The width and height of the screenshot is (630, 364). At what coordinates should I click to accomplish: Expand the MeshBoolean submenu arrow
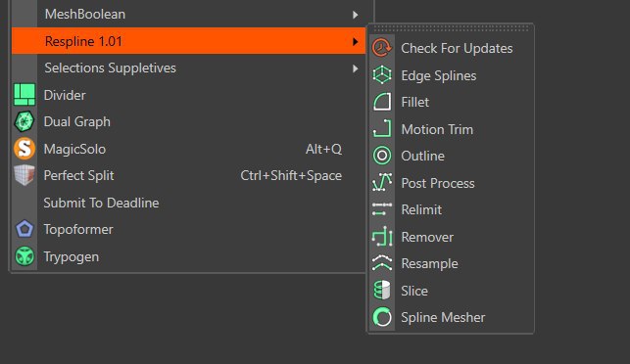pyautogui.click(x=356, y=15)
